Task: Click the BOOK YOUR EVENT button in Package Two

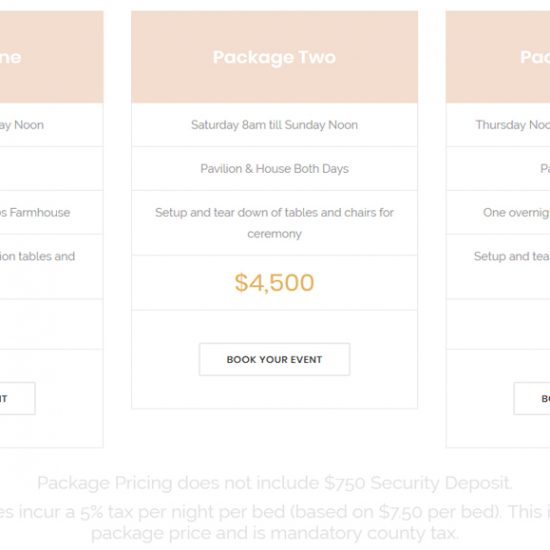Action: coord(274,359)
